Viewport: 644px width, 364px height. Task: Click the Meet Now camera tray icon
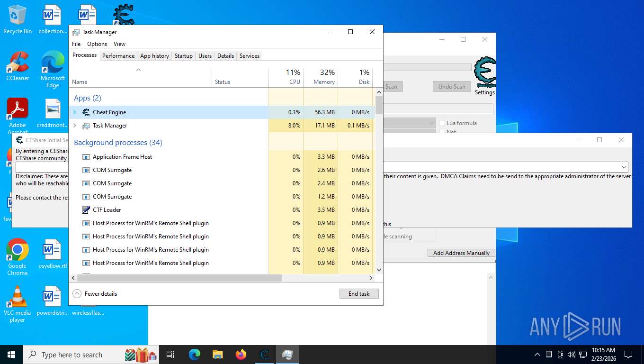(x=560, y=355)
